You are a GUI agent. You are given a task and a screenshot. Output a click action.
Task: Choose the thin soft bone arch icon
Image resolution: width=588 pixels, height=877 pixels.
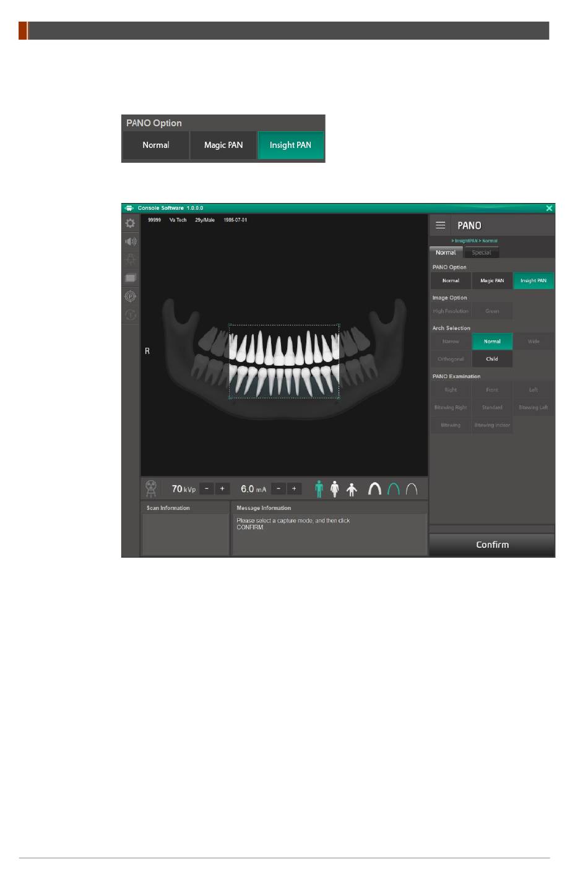(412, 490)
